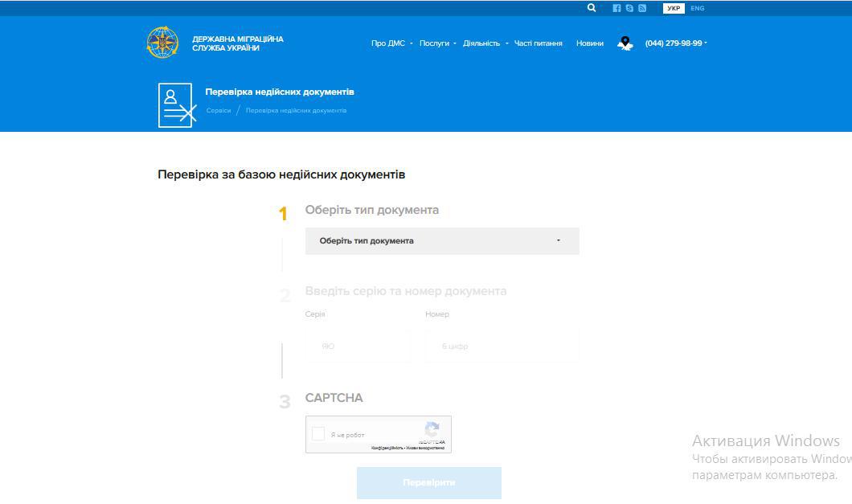This screenshot has height=504, width=852.
Task: Click the State Migration Service emblem logo
Action: pyautogui.click(x=163, y=42)
